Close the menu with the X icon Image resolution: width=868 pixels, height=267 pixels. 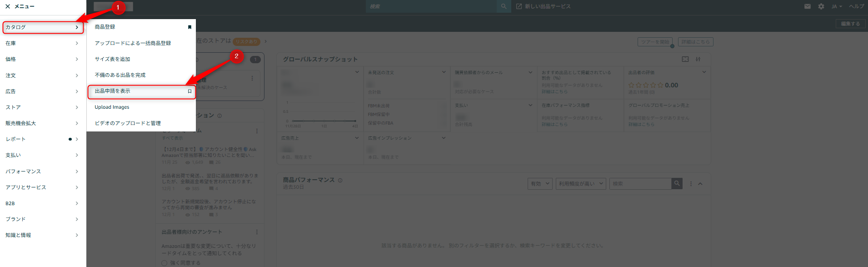pos(8,6)
